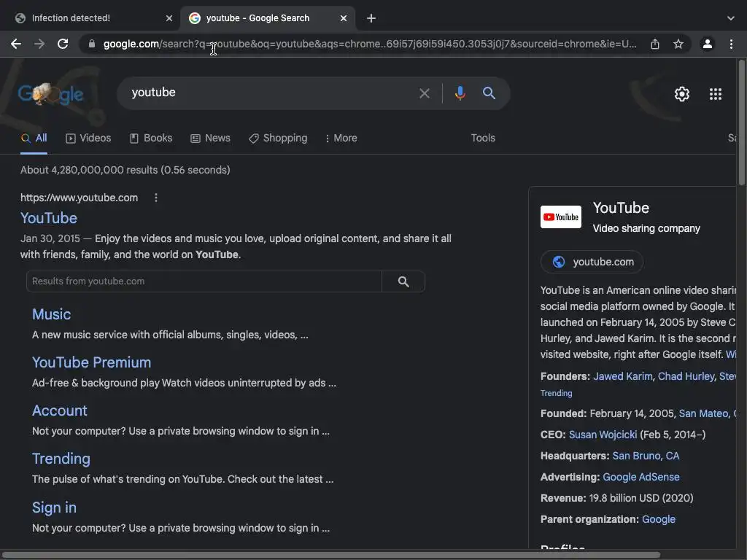Click the horizontal page scrollbar
This screenshot has width=747, height=560.
330,555
